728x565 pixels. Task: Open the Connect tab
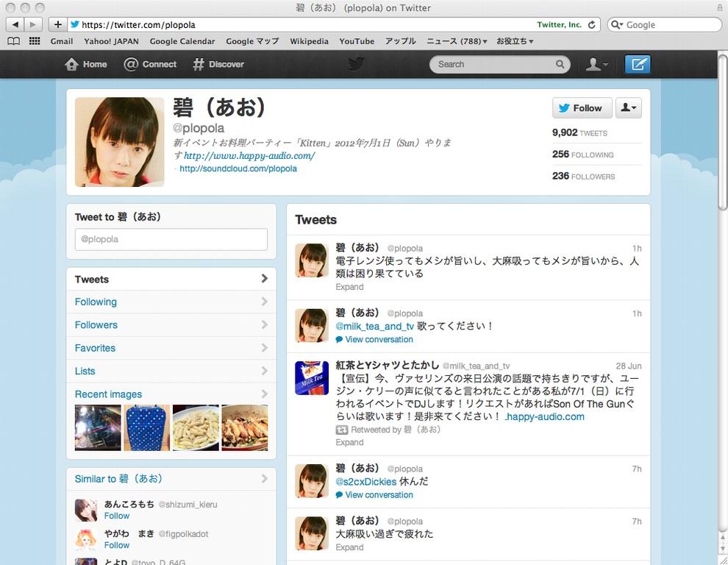point(150,64)
